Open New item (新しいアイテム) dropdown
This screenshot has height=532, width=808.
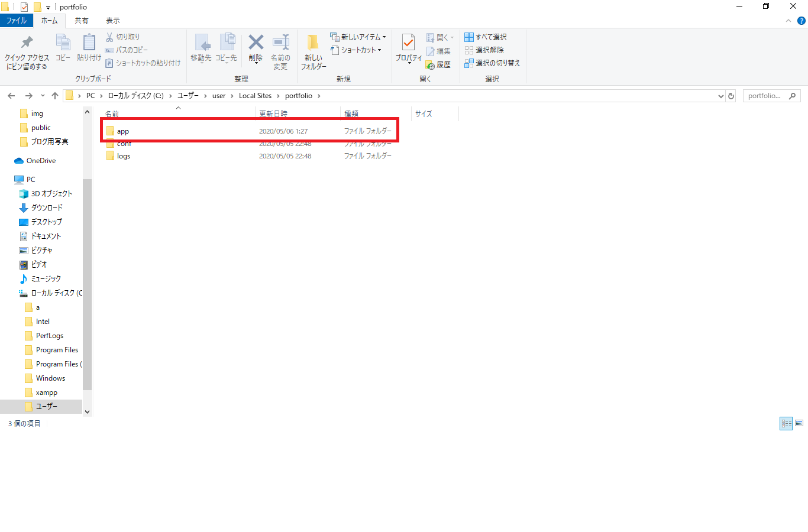coord(358,37)
